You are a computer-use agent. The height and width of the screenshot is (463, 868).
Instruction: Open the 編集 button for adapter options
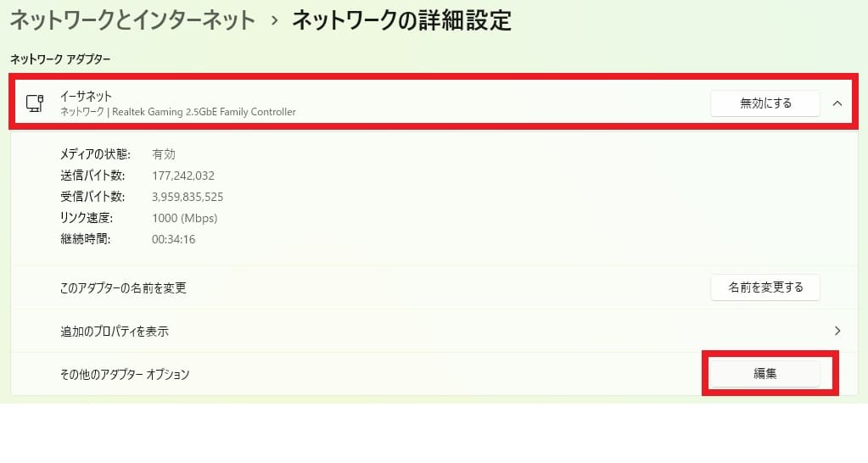765,374
